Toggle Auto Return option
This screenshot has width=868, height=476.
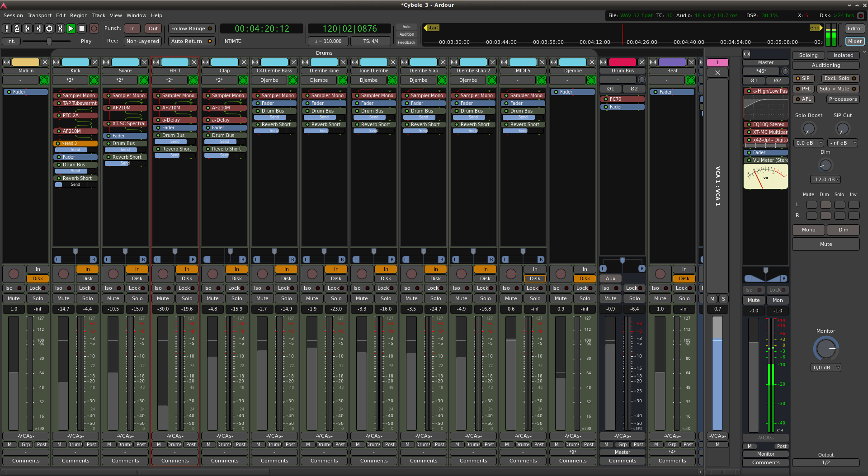pos(192,41)
